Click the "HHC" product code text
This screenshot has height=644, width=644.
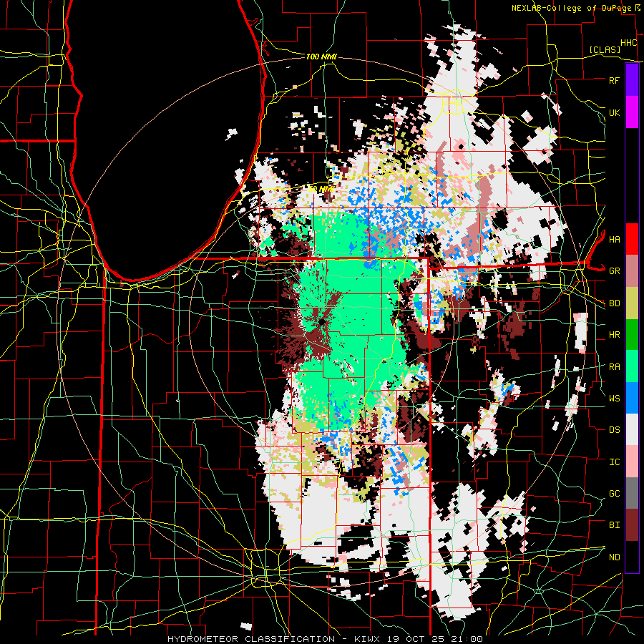pos(628,43)
